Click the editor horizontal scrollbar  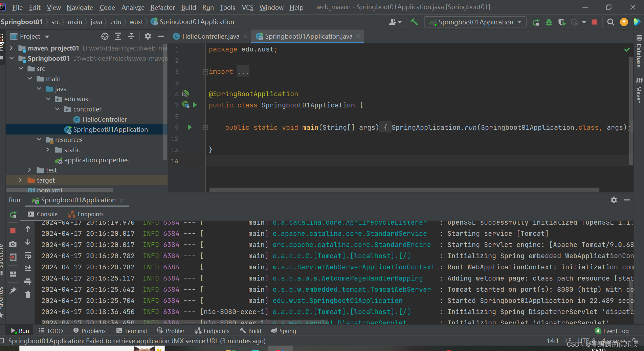(404, 190)
